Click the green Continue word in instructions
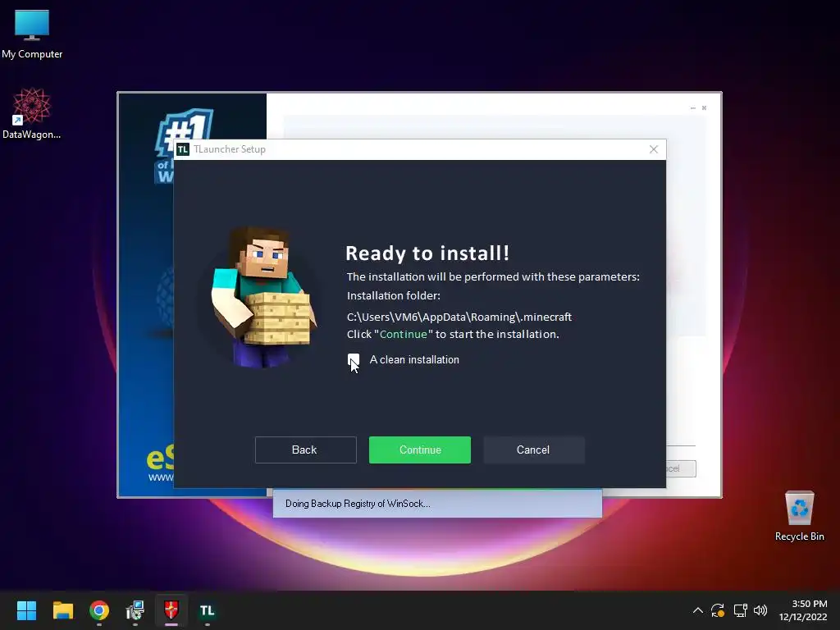840x630 pixels. 404,335
